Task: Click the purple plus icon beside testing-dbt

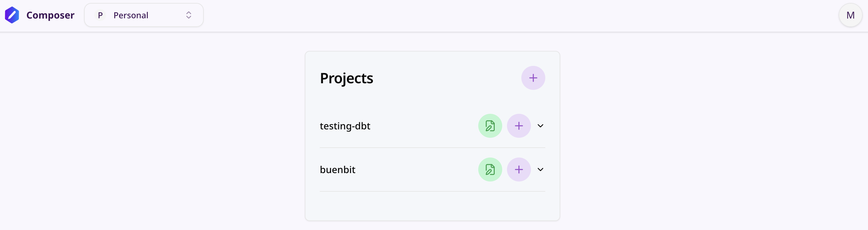Action: click(x=518, y=125)
